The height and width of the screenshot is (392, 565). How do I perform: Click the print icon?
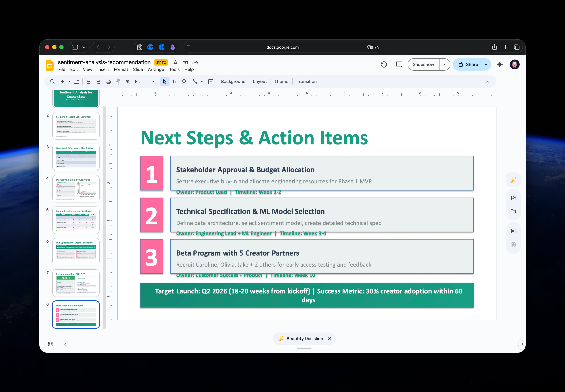pyautogui.click(x=108, y=82)
